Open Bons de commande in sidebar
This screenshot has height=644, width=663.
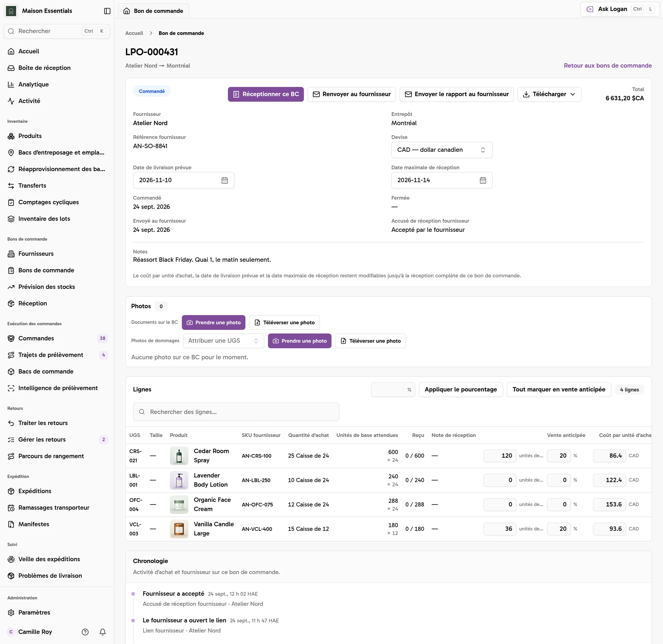[46, 270]
